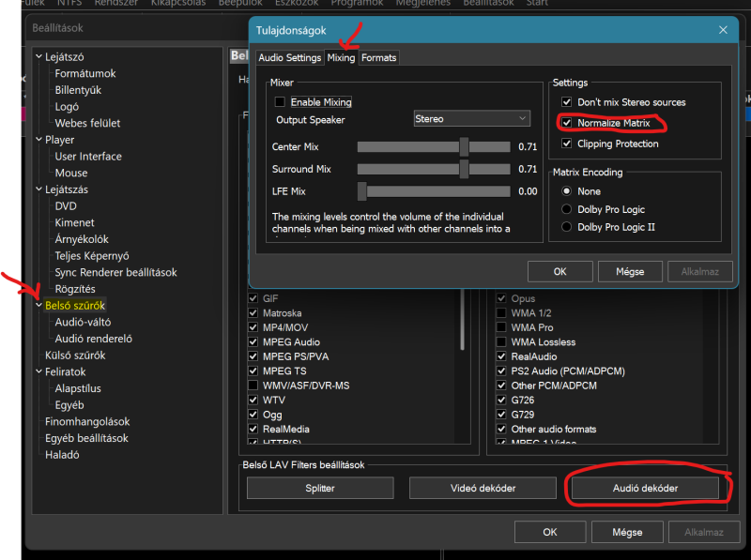Select Teljes Képernyő tree item
Image resolution: width=751 pixels, height=560 pixels.
(x=92, y=256)
